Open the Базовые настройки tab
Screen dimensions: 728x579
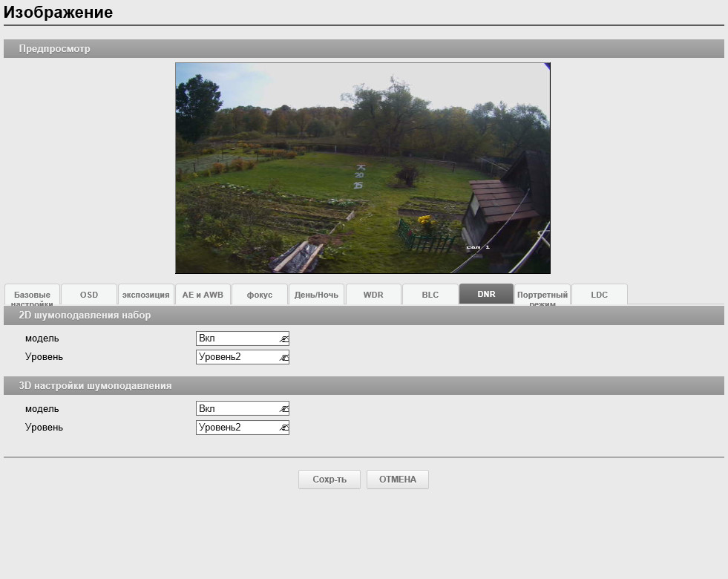[x=32, y=295]
